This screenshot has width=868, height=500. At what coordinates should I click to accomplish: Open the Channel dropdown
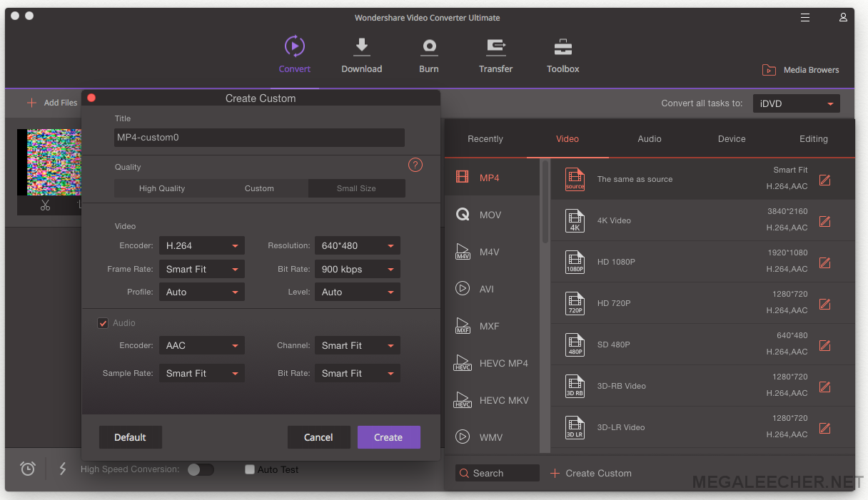point(357,345)
